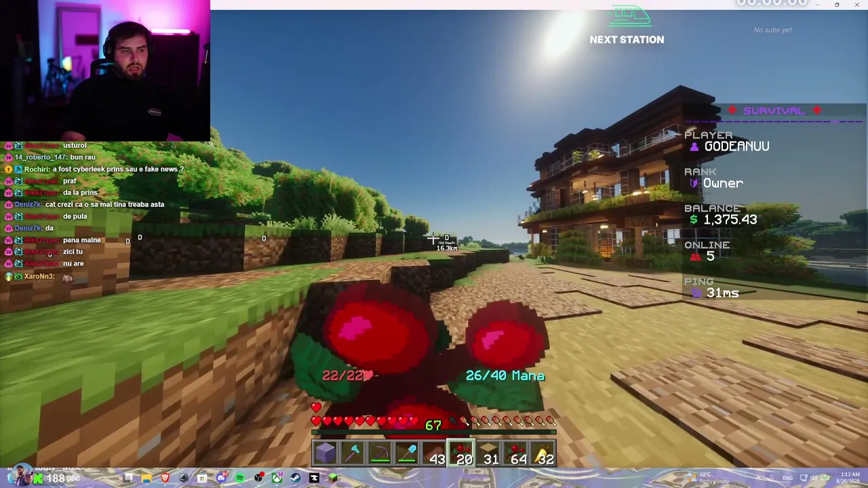Click the chat message 'nu are'
868x488 pixels.
pos(73,264)
